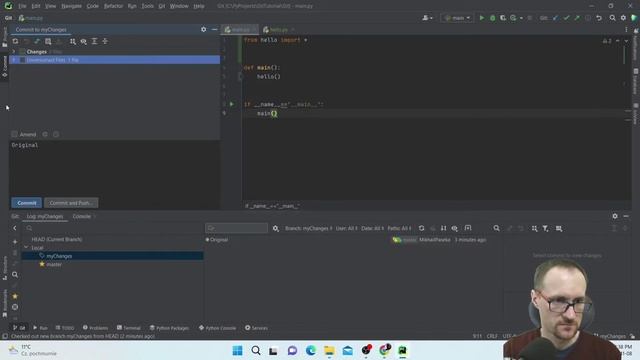
Task: Run the main configuration
Action: pos(482,18)
